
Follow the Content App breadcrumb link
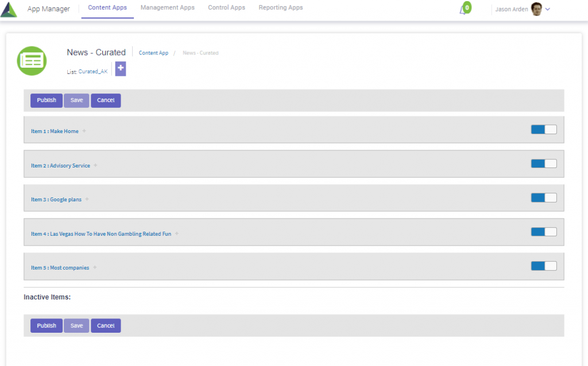(153, 53)
